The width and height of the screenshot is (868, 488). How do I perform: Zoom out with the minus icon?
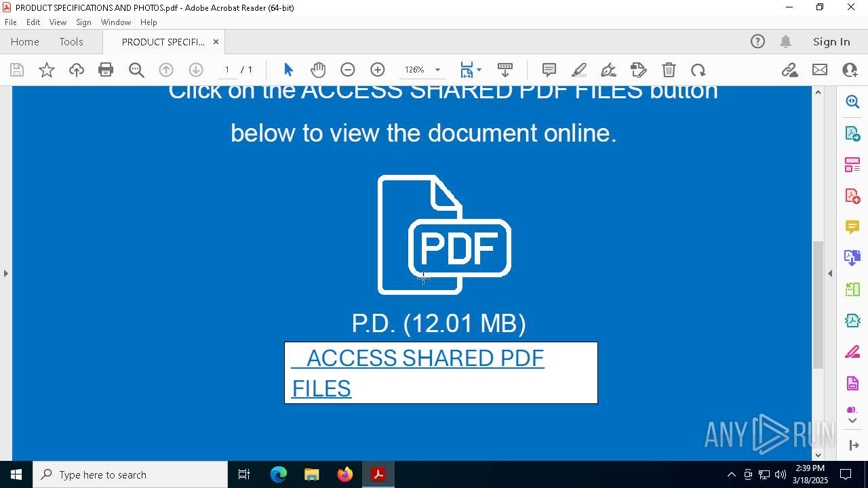coord(348,70)
